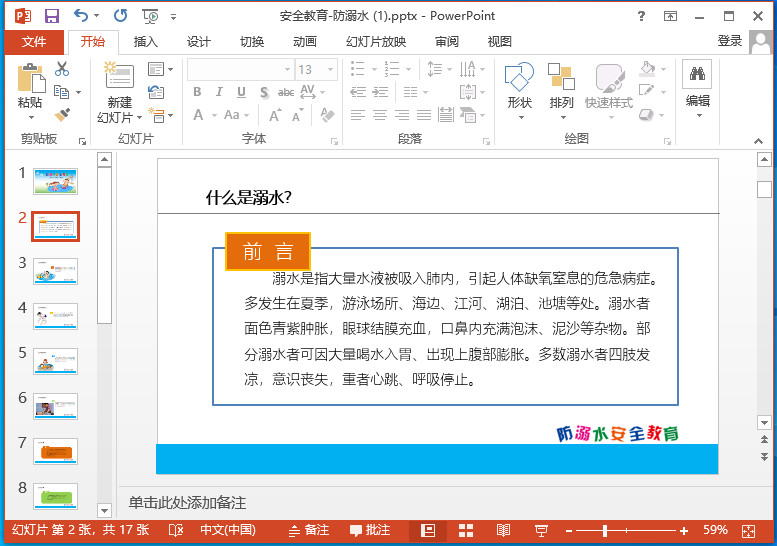
Task: Select the Format Painter brush icon
Action: 62,116
